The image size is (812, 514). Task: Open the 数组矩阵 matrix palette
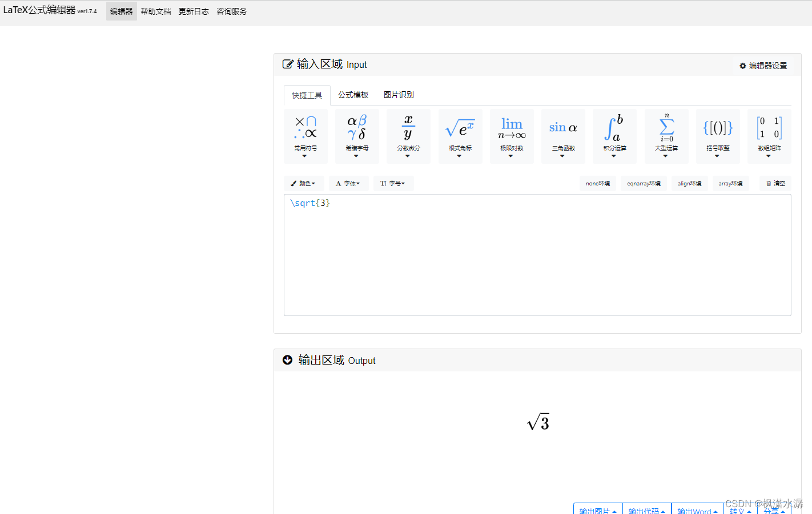(769, 136)
